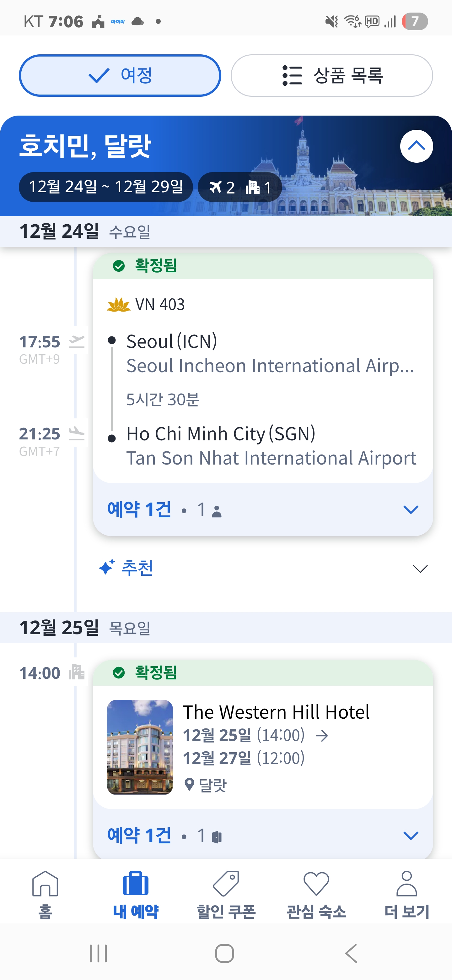This screenshot has height=980, width=452.
Task: Tap the Vietnam Airlines lotus logo
Action: tap(119, 305)
